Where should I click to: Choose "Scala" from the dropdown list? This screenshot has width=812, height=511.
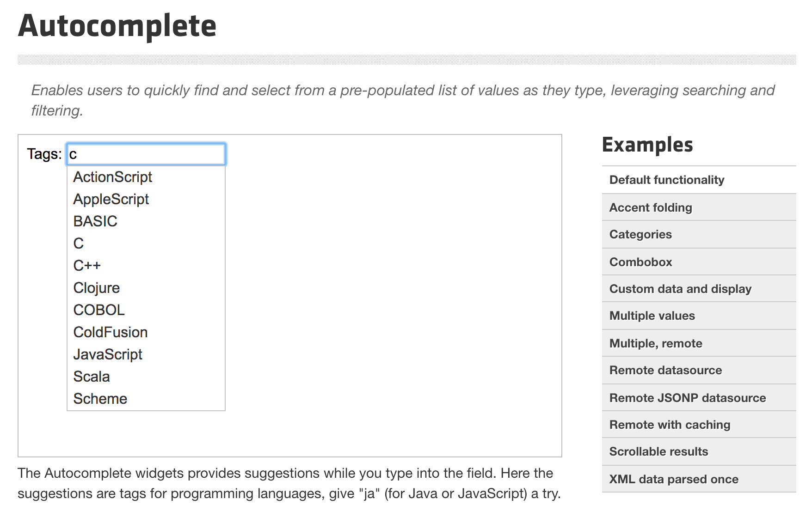[92, 377]
